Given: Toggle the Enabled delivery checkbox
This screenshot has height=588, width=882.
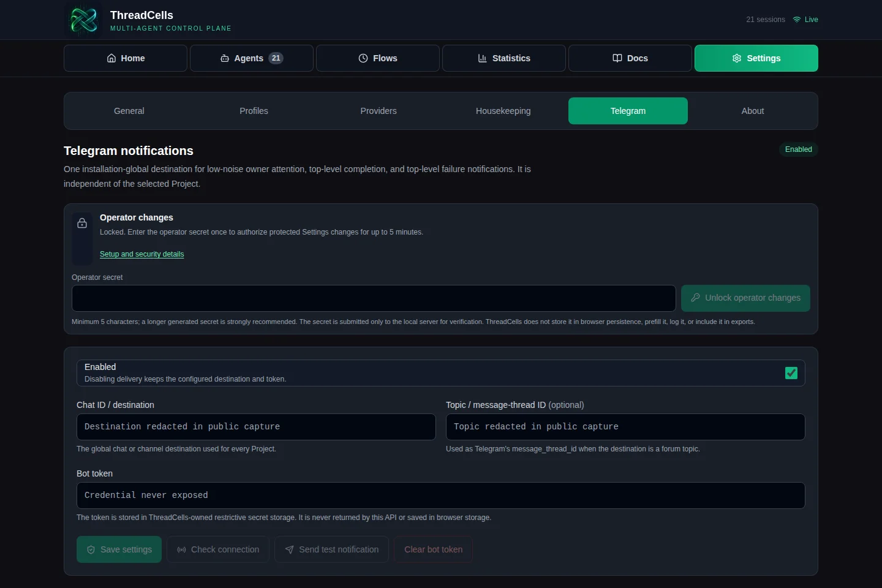Looking at the screenshot, I should tap(791, 373).
